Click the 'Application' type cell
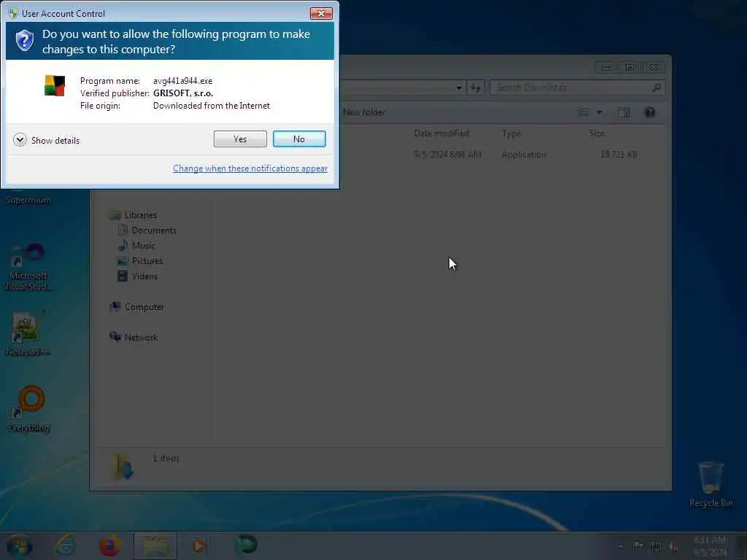Screen dimensions: 747x560 coord(524,155)
